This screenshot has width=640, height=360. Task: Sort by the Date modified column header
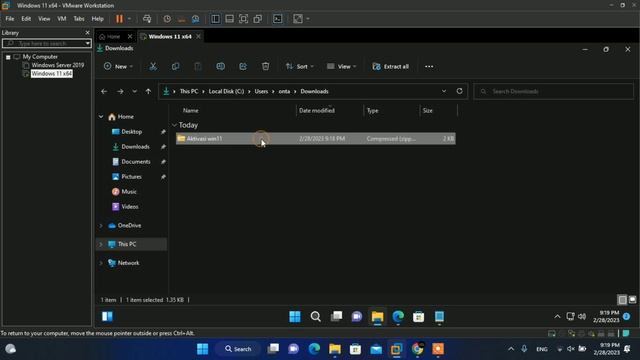(317, 111)
